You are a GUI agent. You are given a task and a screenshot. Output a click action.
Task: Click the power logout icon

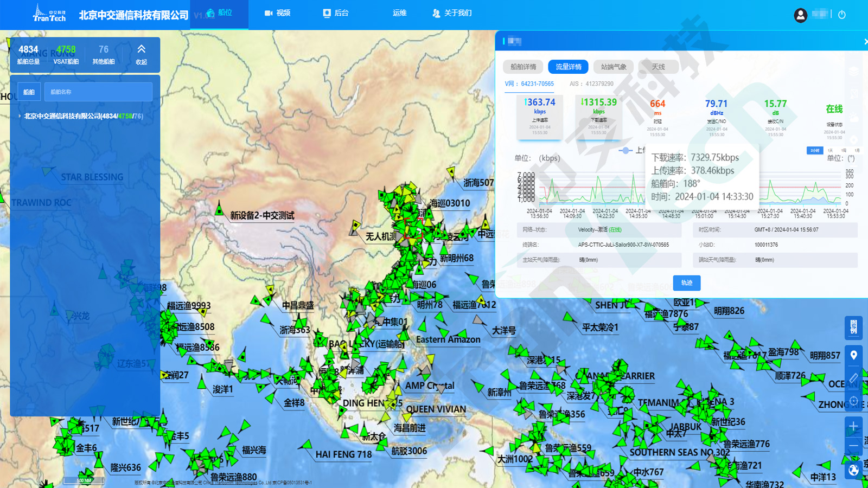pyautogui.click(x=843, y=15)
